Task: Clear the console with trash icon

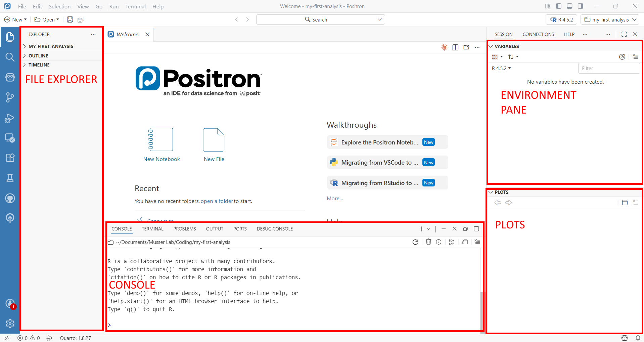Action: (428, 242)
